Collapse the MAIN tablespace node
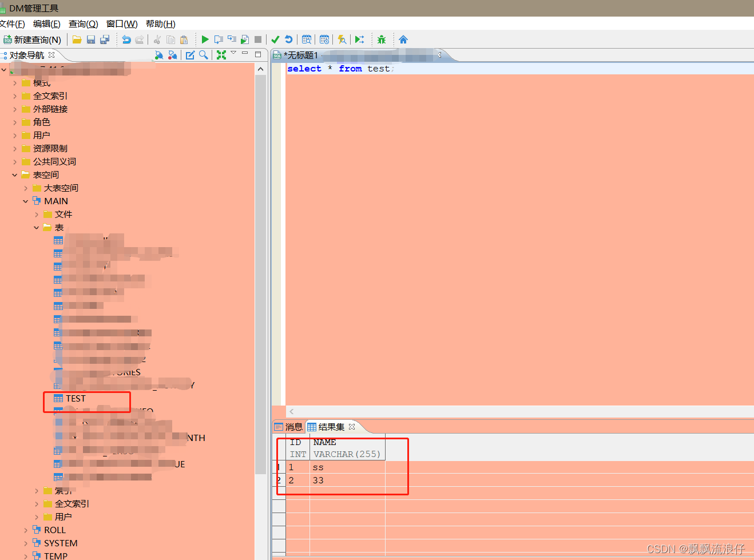This screenshot has width=754, height=560. [x=26, y=201]
